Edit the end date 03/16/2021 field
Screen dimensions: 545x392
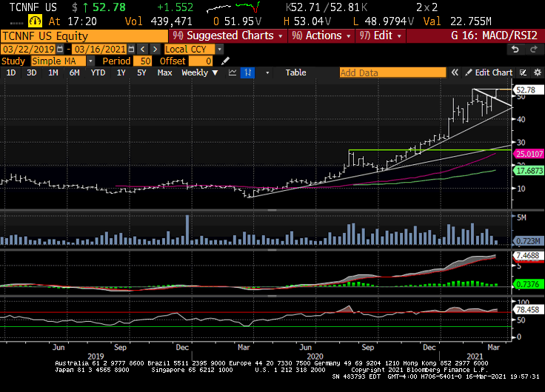click(100, 49)
